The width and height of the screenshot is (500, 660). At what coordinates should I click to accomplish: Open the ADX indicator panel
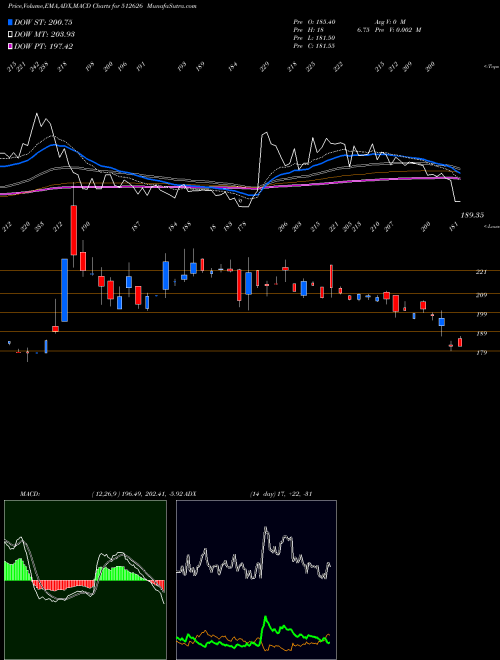tap(256, 580)
